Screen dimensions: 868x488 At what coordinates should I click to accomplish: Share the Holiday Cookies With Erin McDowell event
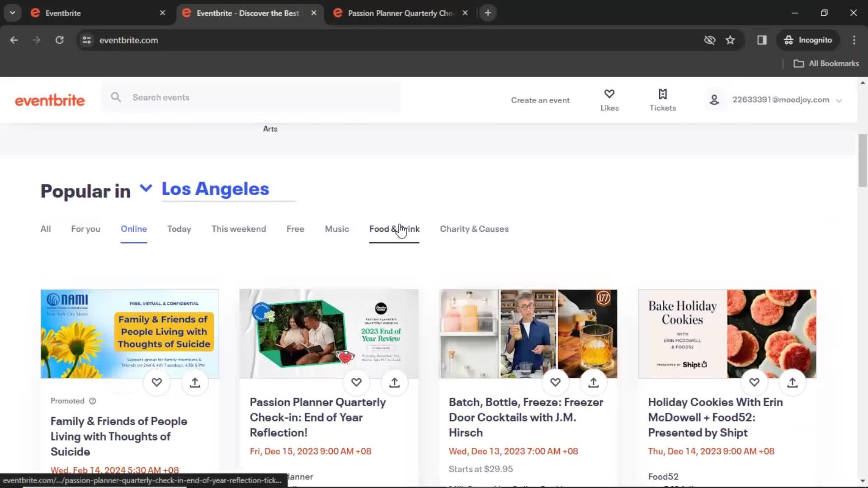tap(793, 382)
